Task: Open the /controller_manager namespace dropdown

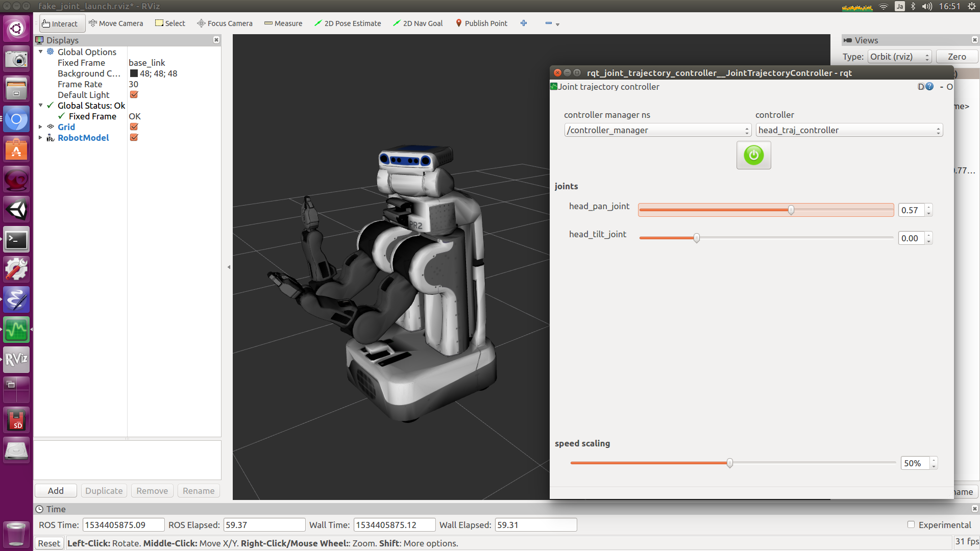Action: click(657, 130)
